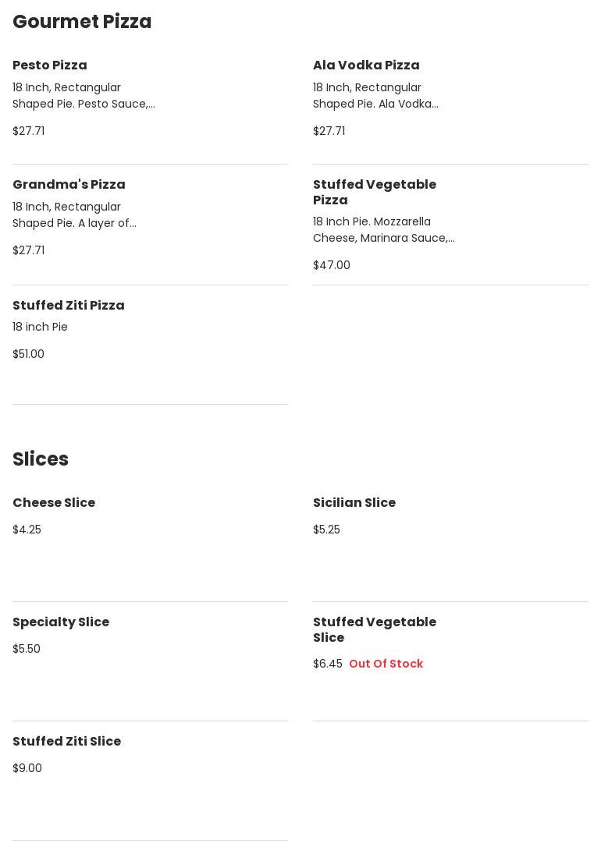Click the Grandma's Pizza description text
Viewport: 601px width, 868px height.
(74, 215)
